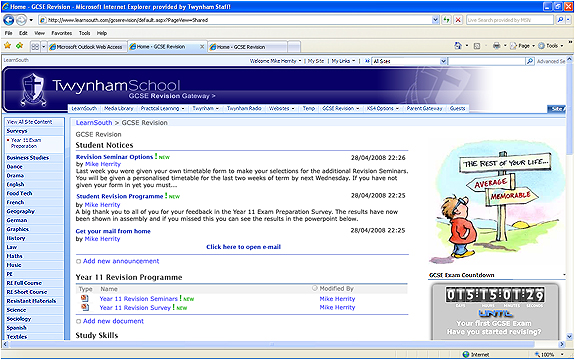Open the Maths sidebar link
This screenshot has height=360, width=575.
(14, 256)
